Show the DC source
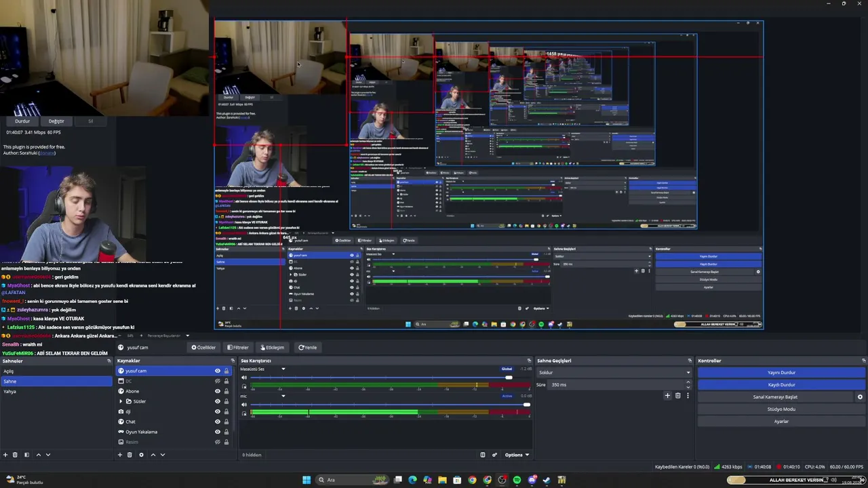Viewport: 868px width, 488px height. (218, 381)
